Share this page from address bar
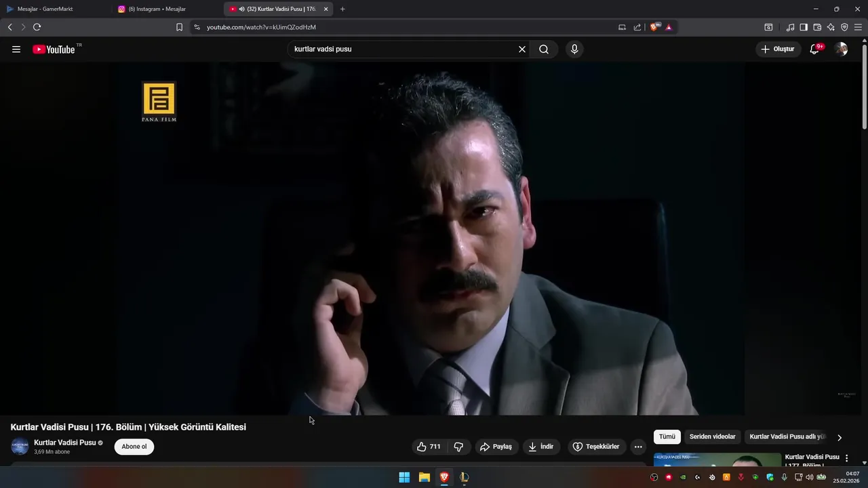868x488 pixels. point(637,27)
